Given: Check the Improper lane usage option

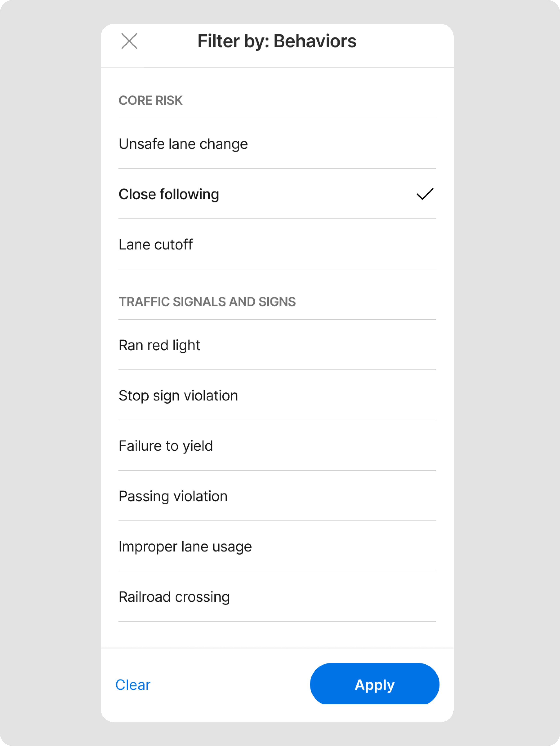Looking at the screenshot, I should pos(185,546).
